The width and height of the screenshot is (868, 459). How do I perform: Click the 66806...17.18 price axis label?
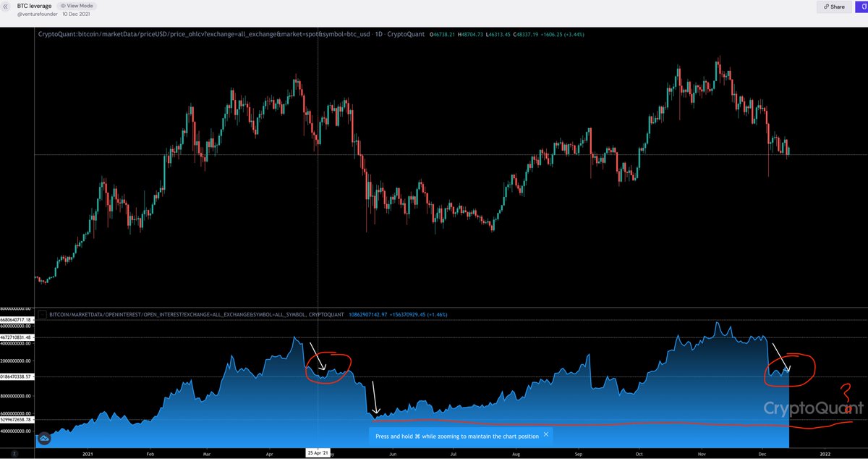(x=17, y=319)
